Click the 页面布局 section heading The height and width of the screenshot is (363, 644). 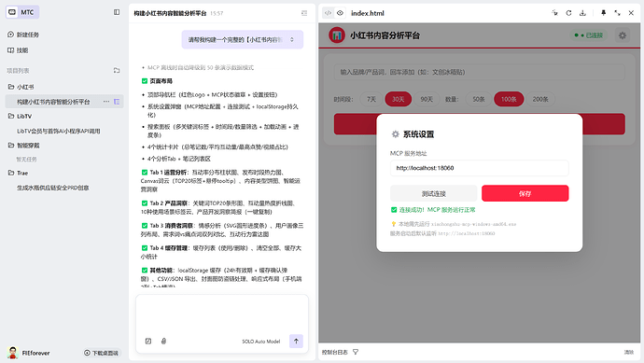coord(161,81)
